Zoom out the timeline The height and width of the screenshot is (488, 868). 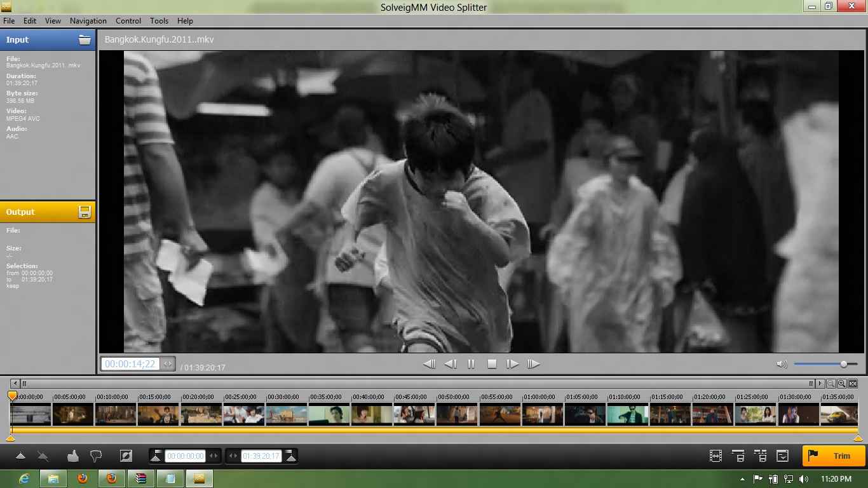click(831, 384)
